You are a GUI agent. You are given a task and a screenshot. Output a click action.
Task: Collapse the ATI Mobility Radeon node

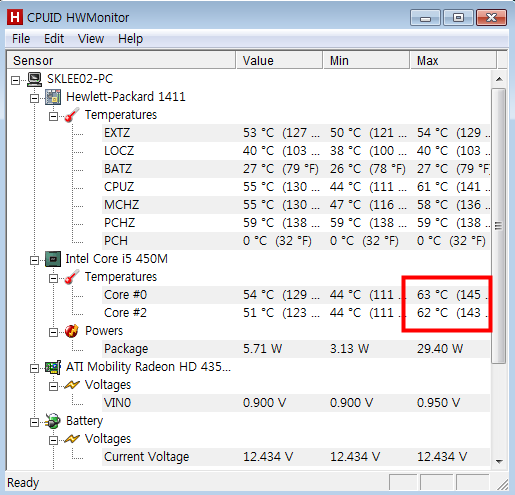click(34, 369)
